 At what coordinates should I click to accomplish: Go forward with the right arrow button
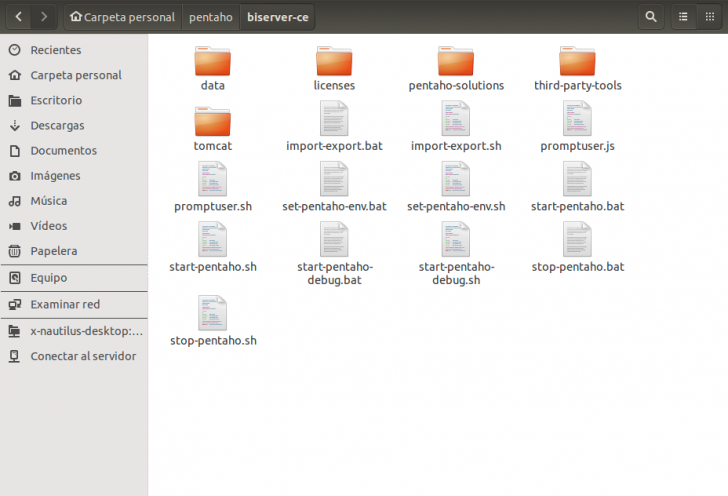click(x=44, y=17)
